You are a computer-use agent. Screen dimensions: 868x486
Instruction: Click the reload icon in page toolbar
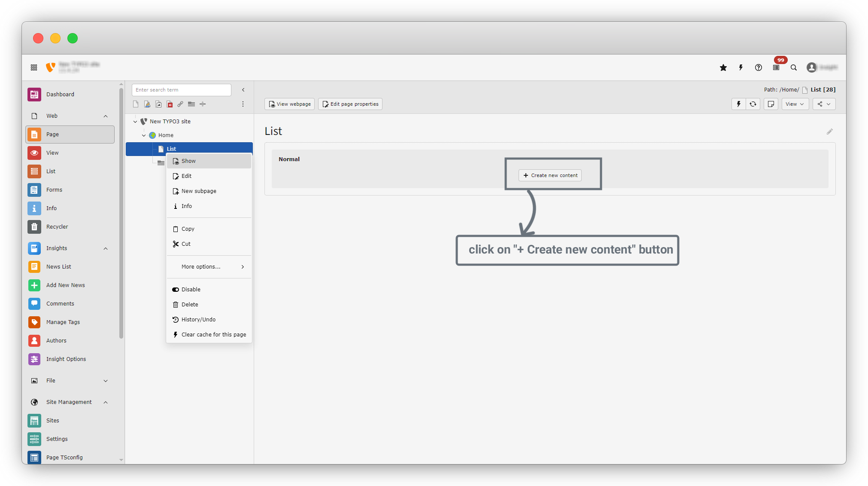(753, 104)
